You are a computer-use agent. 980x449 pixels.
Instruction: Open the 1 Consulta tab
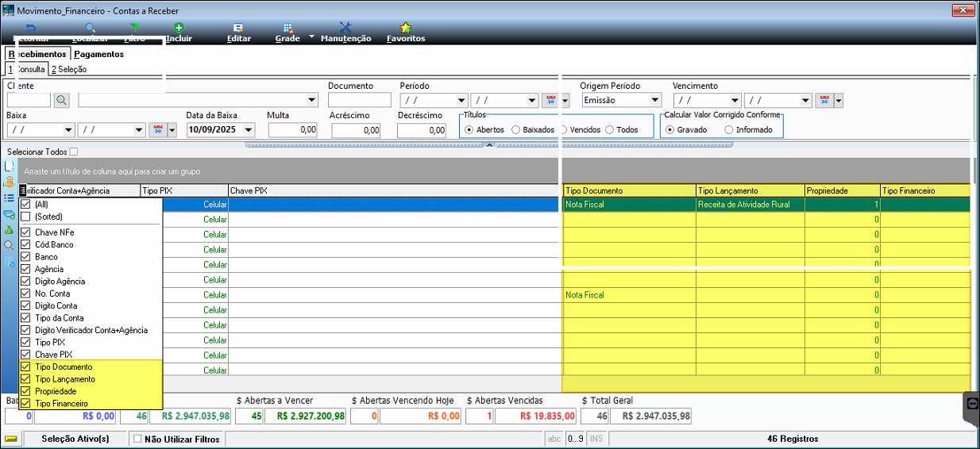click(x=26, y=69)
